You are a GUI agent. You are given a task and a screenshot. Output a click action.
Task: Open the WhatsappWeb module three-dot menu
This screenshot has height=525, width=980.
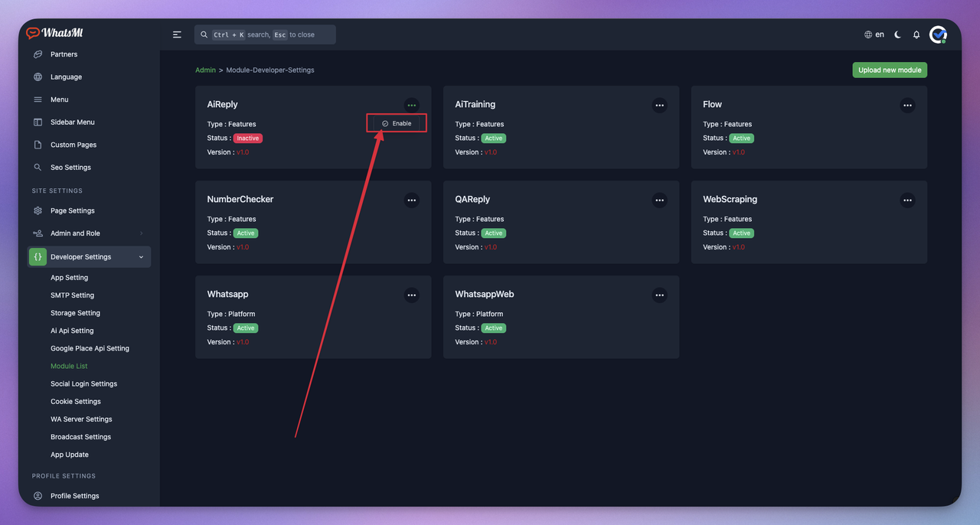(x=659, y=295)
